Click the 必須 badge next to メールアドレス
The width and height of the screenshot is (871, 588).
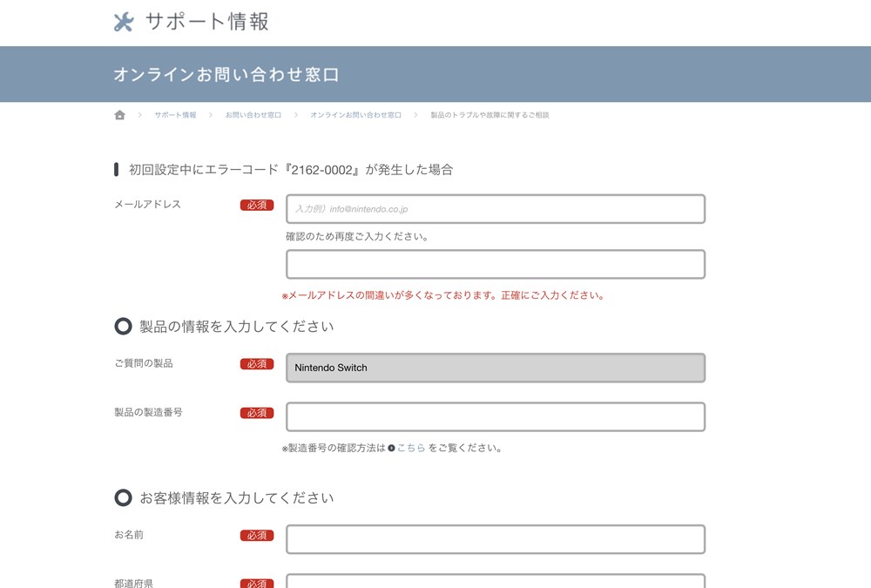[257, 204]
